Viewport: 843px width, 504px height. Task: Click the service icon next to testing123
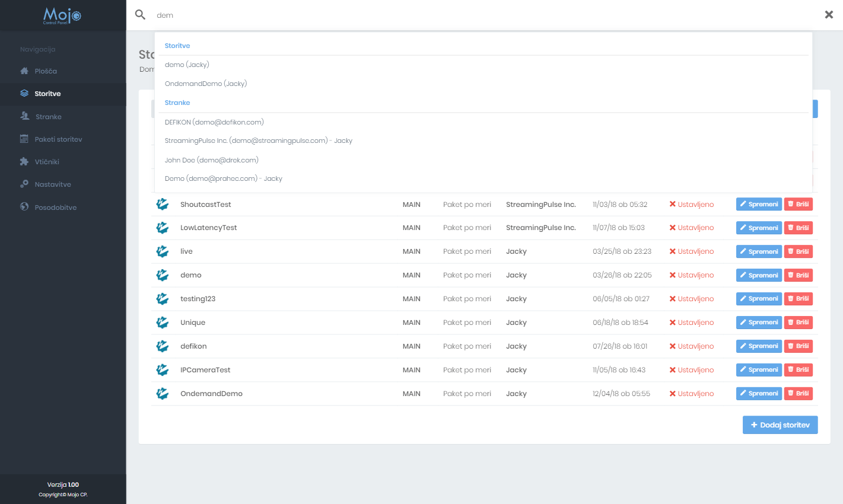tap(162, 299)
